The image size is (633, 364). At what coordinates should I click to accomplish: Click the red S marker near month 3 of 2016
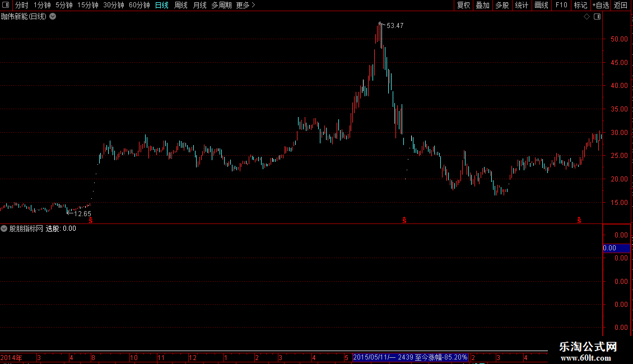(x=579, y=220)
